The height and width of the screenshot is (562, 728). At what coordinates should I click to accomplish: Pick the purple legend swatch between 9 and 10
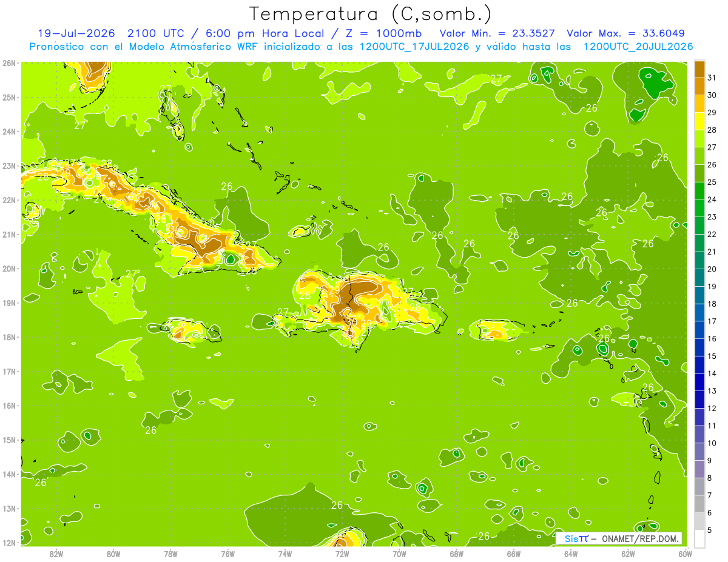click(x=699, y=452)
